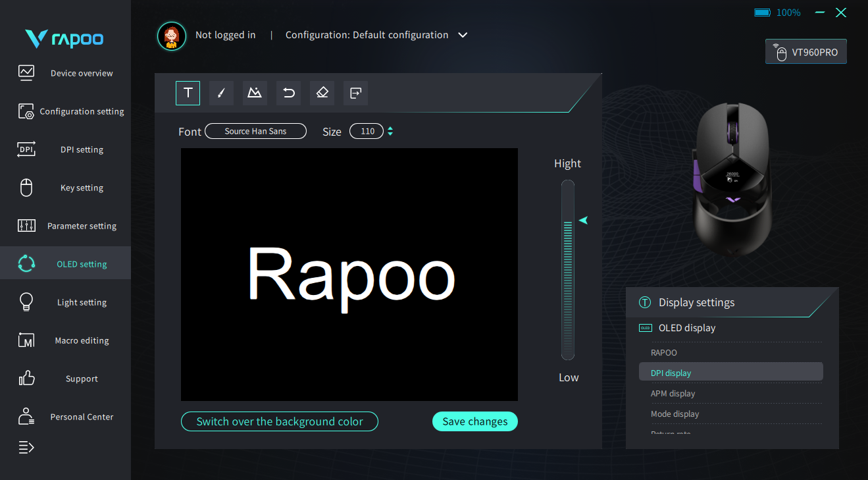Open the Source Han Sans font dropdown

coord(255,131)
